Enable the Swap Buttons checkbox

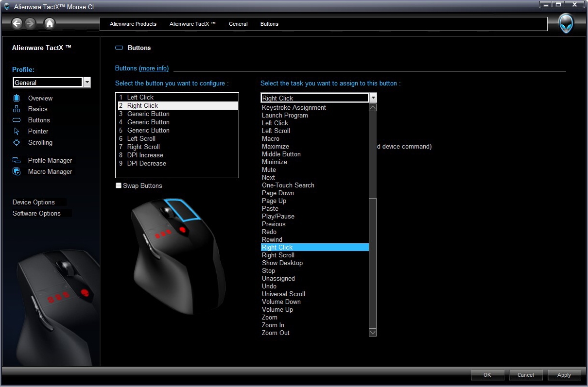(x=118, y=185)
